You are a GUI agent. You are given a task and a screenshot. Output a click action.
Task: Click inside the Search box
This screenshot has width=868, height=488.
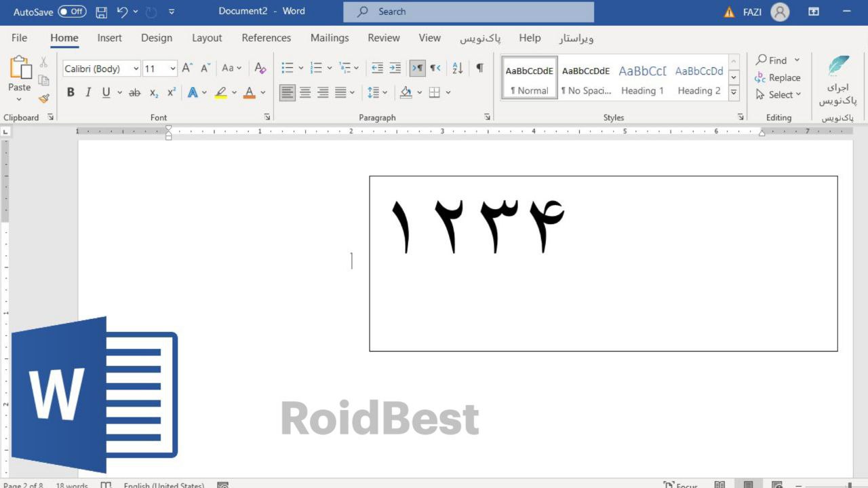pyautogui.click(x=468, y=12)
